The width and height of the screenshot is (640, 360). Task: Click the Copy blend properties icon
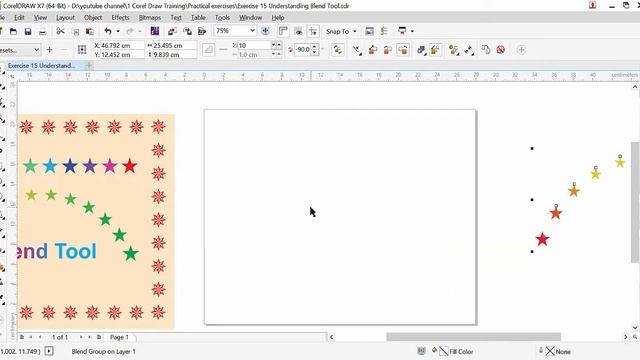coord(485,50)
